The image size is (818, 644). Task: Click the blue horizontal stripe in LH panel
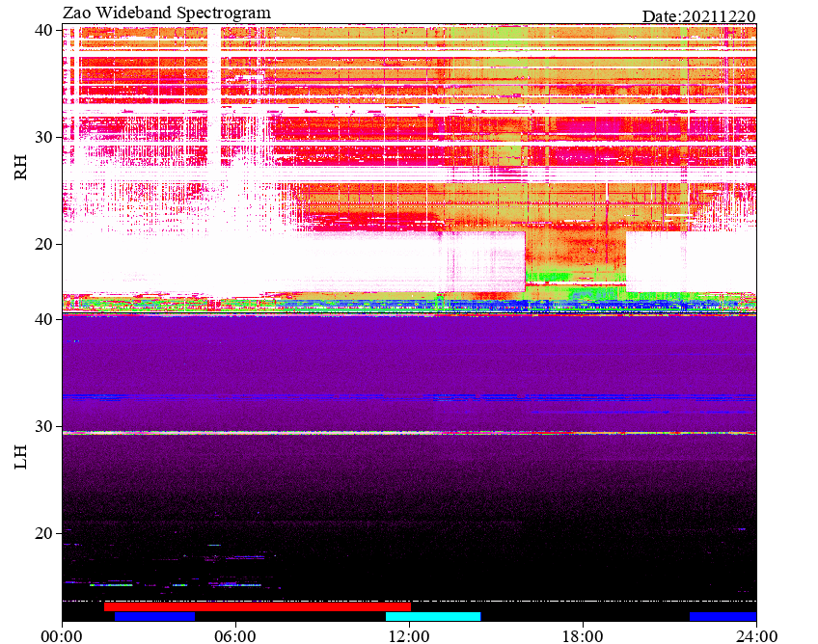pyautogui.click(x=410, y=397)
